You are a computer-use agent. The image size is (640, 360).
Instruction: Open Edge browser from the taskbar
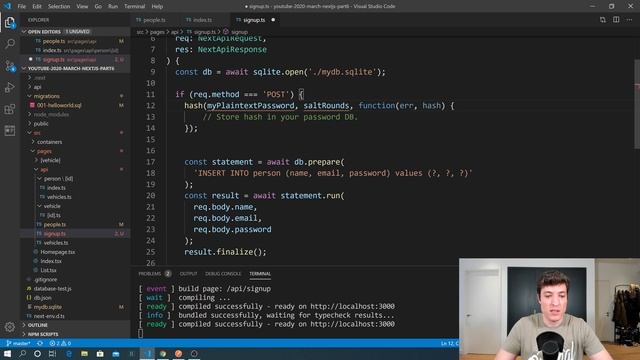69,353
